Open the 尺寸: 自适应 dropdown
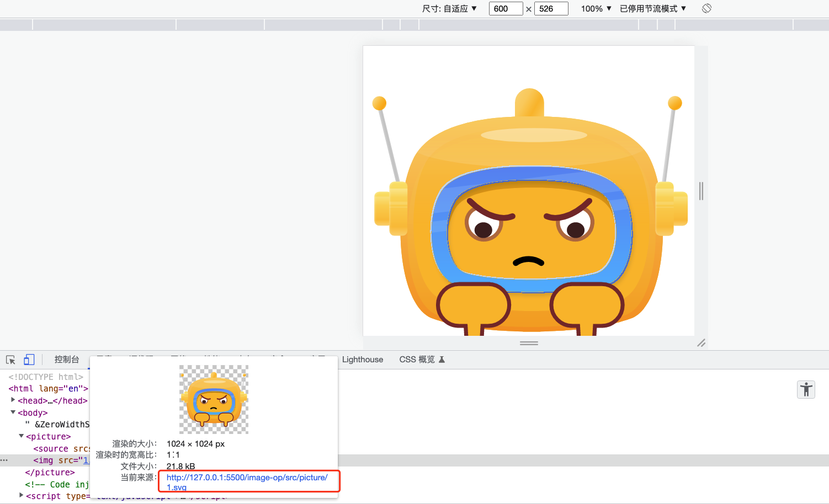Image resolution: width=829 pixels, height=504 pixels. (x=449, y=8)
